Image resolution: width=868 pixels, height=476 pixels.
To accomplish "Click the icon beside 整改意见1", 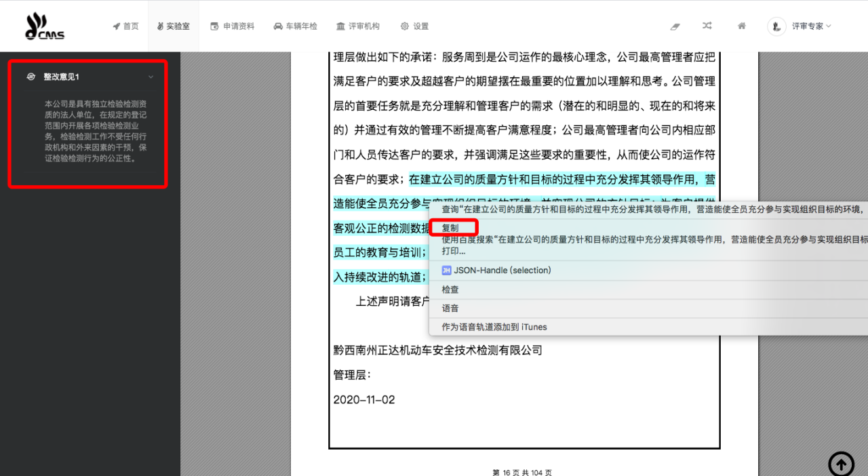I will click(31, 77).
